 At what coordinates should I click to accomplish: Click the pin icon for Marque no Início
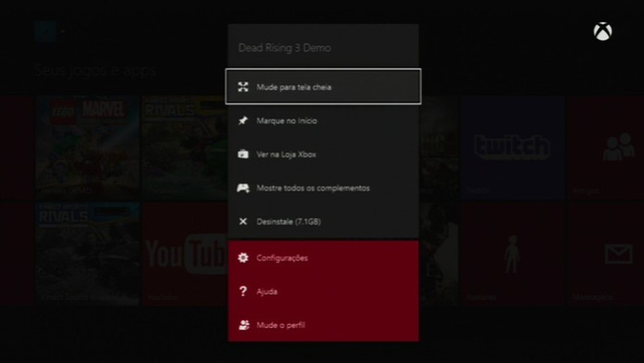pos(243,121)
